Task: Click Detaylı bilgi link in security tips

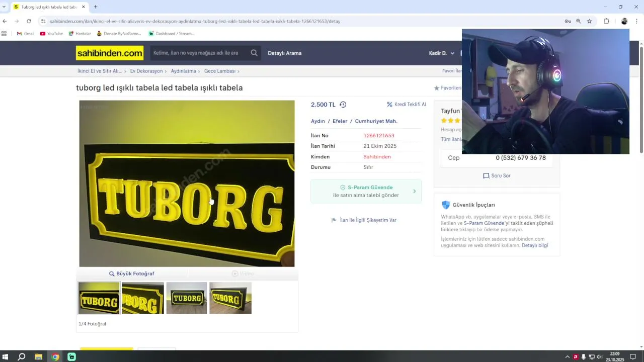Action: click(x=535, y=245)
